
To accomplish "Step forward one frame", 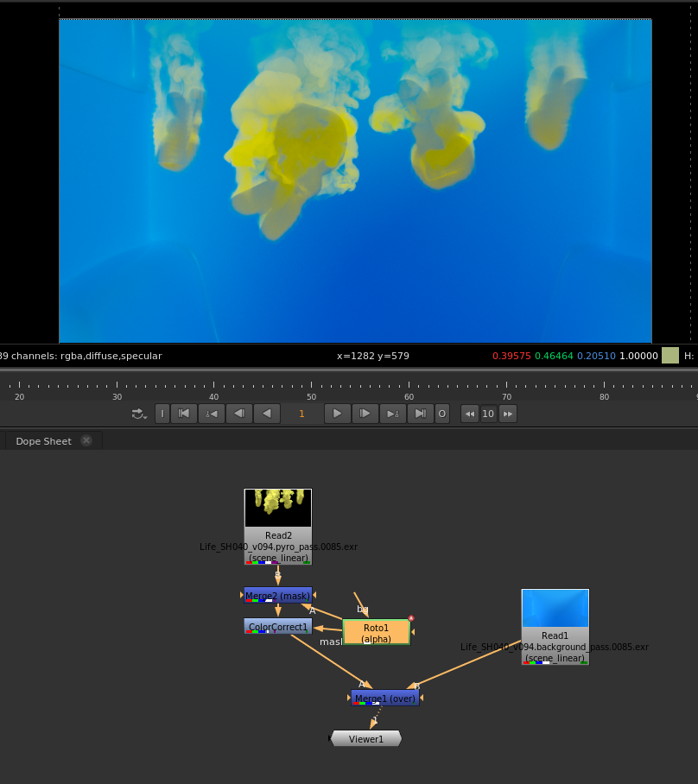I will point(365,414).
